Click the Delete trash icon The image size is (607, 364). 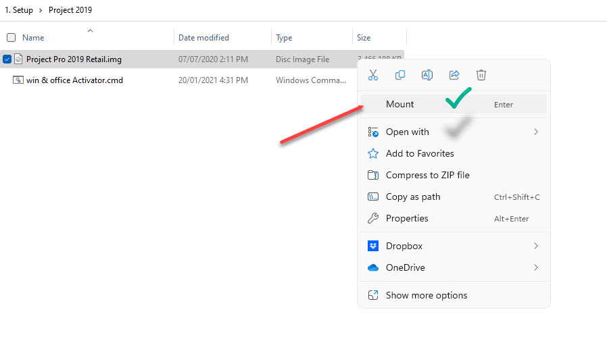pos(481,75)
